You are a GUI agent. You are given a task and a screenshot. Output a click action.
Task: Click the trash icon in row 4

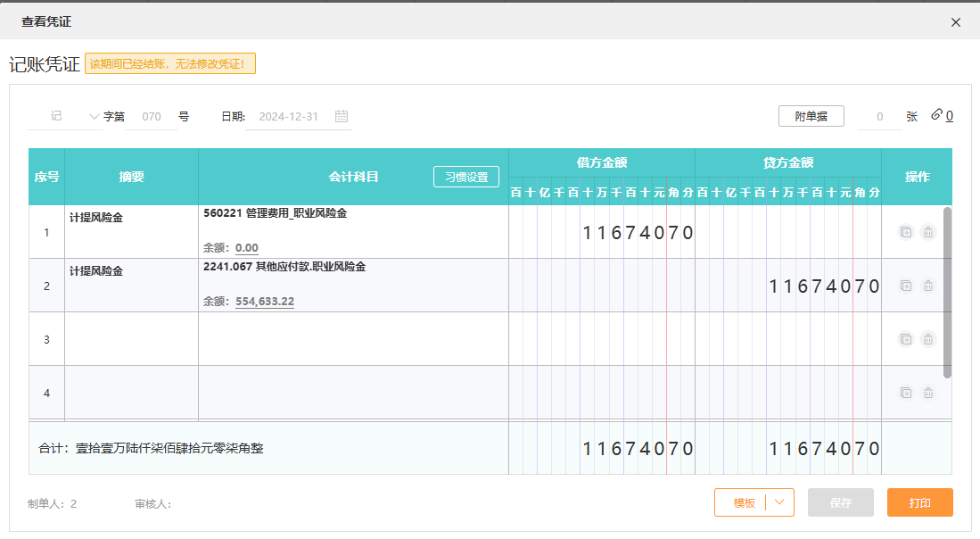tap(927, 393)
